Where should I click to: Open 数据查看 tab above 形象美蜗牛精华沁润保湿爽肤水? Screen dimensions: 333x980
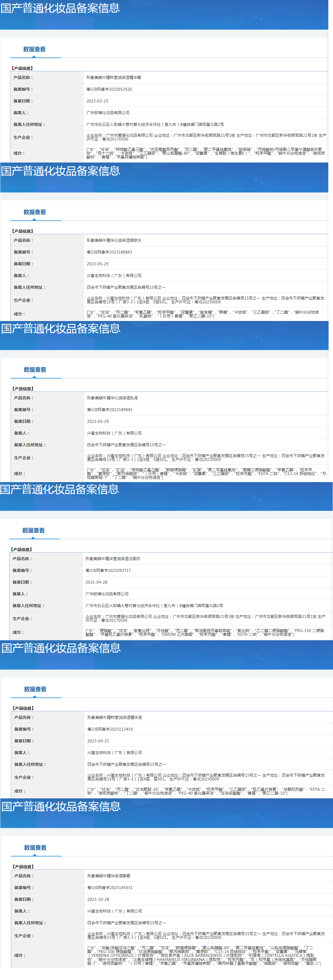coord(35,212)
